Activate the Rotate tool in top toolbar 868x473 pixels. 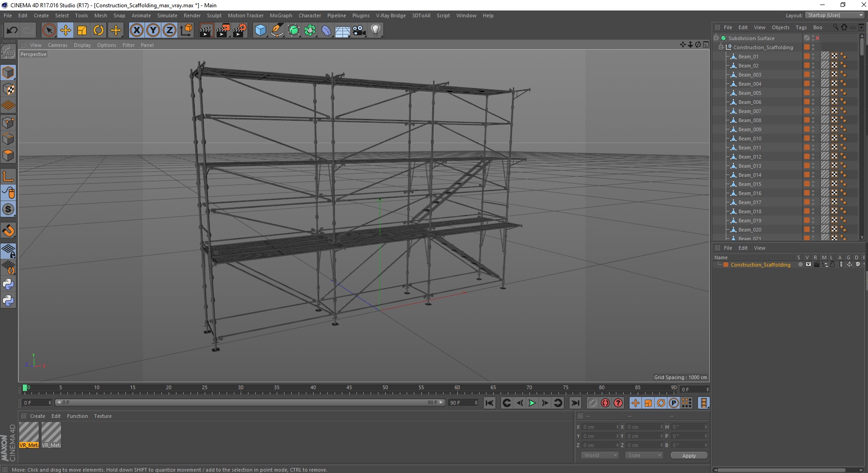[x=98, y=31]
